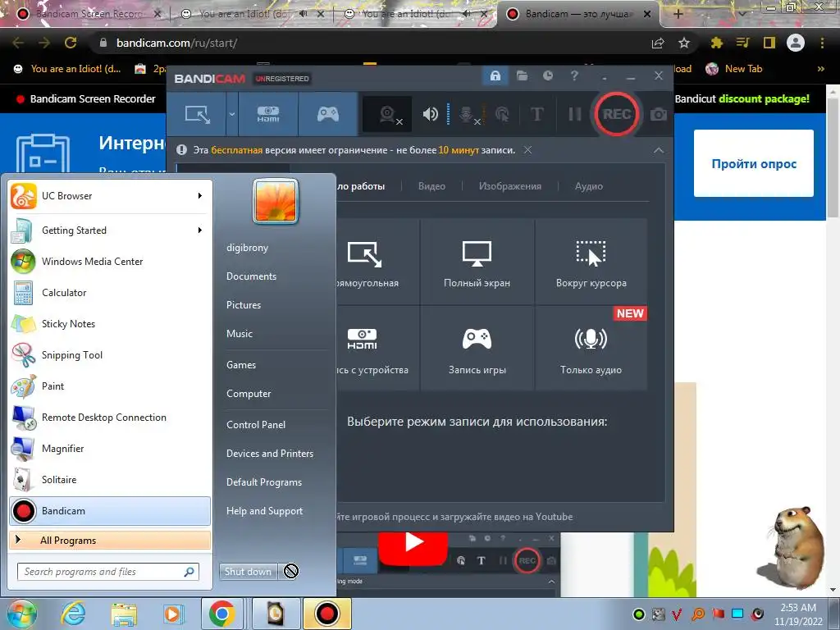
Task: Expand the Getting Started submenu arrow
Action: [x=200, y=231]
